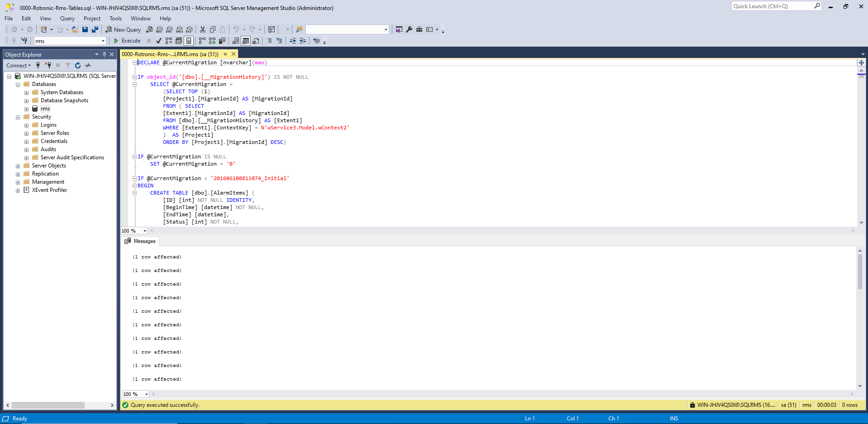Open the Tools menu
The image size is (868, 424).
click(115, 19)
